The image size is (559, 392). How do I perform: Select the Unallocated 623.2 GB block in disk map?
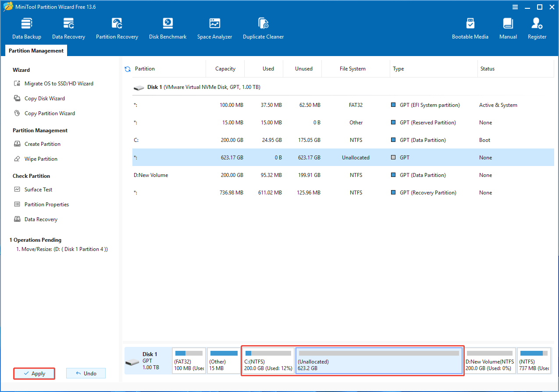click(x=379, y=360)
